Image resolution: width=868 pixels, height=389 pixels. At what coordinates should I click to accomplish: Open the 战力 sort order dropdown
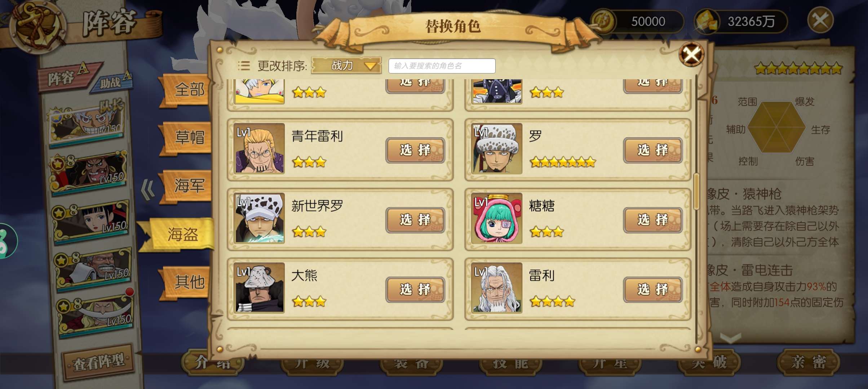click(346, 66)
